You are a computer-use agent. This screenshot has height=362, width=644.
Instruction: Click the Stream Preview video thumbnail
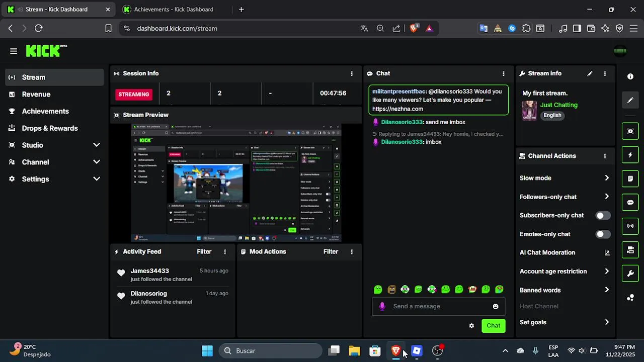(x=236, y=183)
